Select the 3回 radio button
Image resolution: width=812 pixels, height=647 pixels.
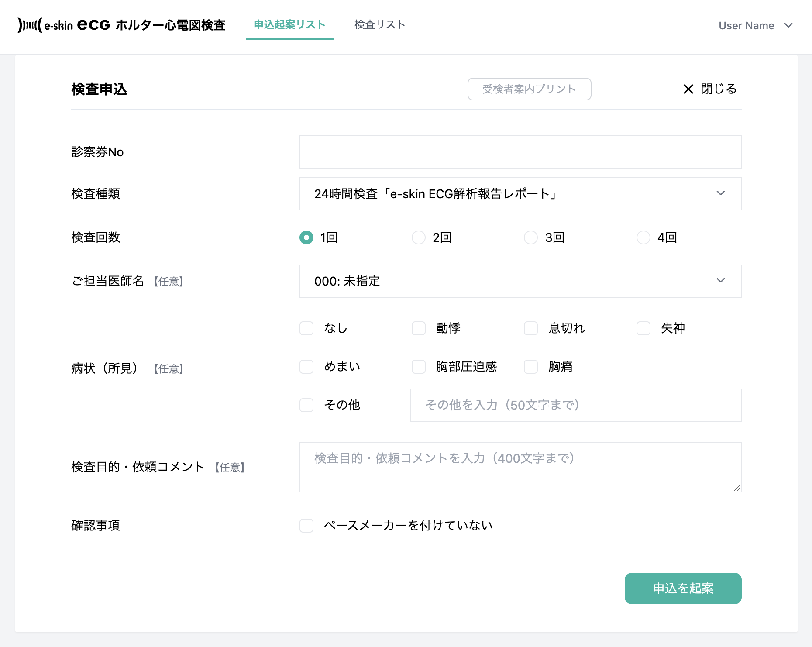(x=531, y=237)
